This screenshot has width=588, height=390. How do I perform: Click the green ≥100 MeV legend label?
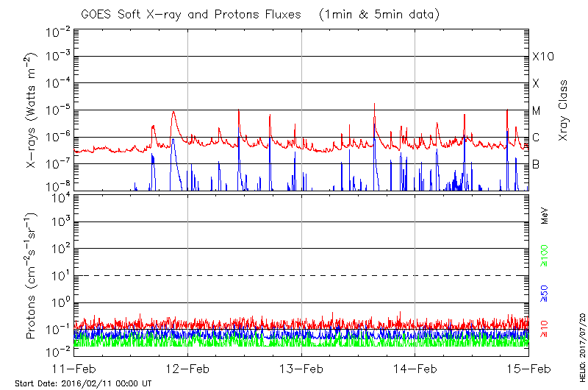pos(545,255)
